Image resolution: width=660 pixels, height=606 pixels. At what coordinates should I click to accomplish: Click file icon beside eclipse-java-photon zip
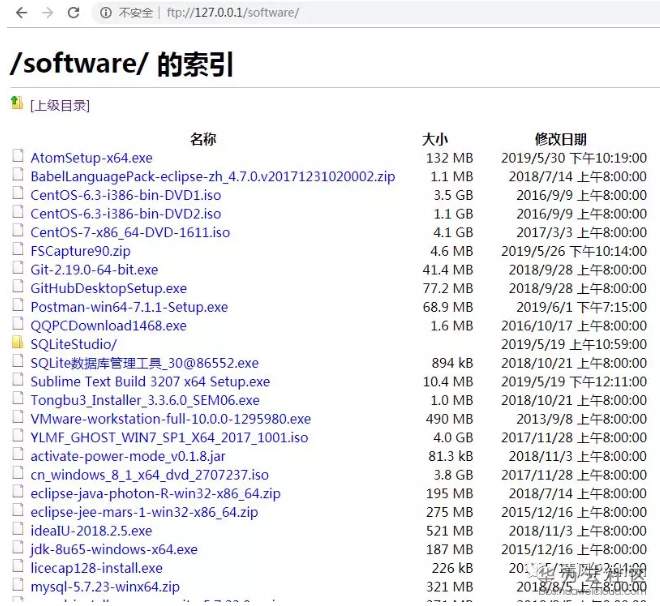coord(17,492)
